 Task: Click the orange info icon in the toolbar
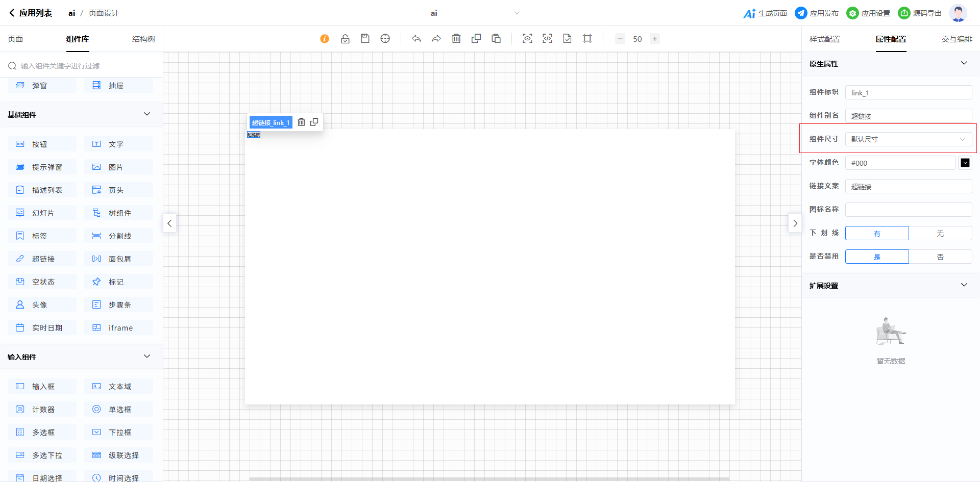pyautogui.click(x=325, y=39)
